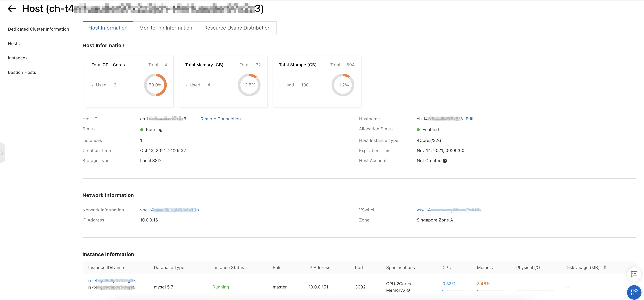Sort by Disk Usage (MB) column icon

605,268
